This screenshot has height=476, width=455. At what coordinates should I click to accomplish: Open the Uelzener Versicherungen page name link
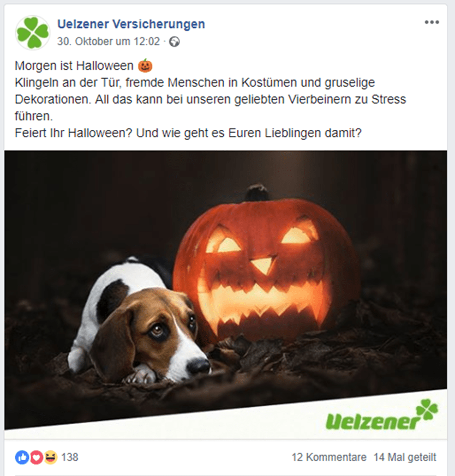click(131, 24)
